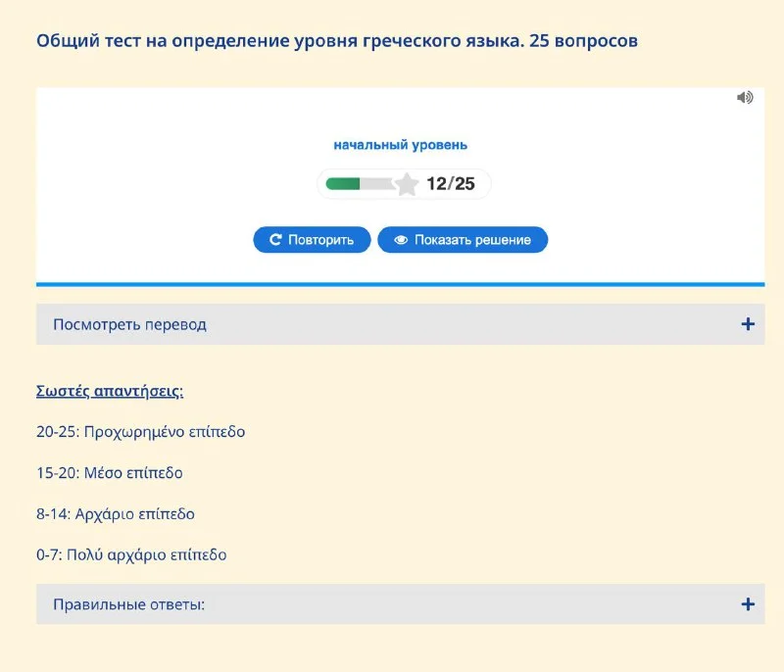Select the 8-14 Αρχάριο επίπεδο line

click(116, 513)
